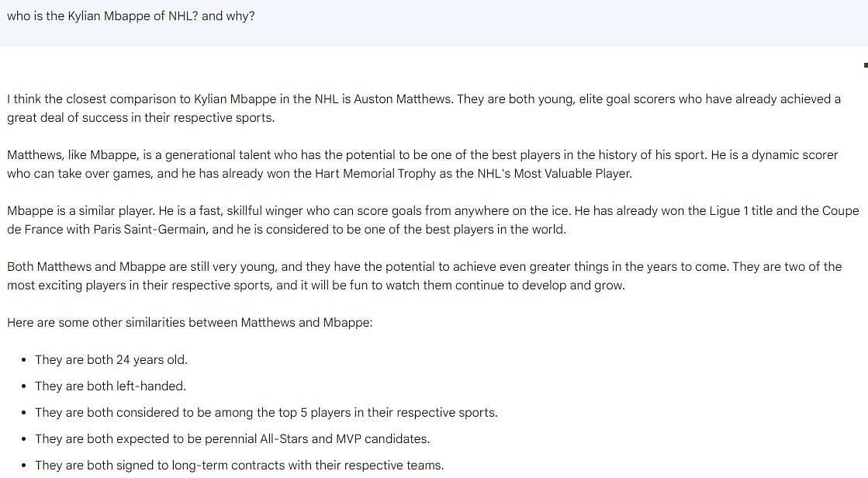Click the cropped dark icon at right edge

tap(866, 65)
